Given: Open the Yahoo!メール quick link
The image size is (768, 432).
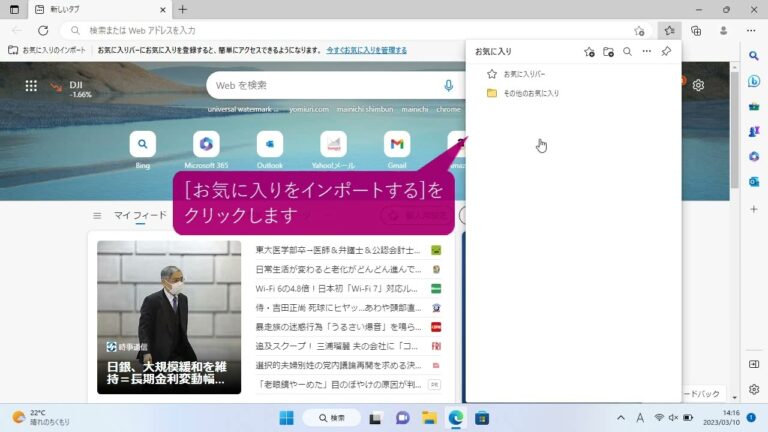Looking at the screenshot, I should [x=333, y=149].
